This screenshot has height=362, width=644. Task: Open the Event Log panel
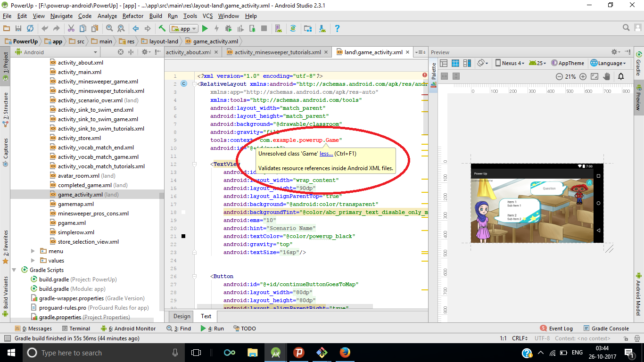(556, 329)
